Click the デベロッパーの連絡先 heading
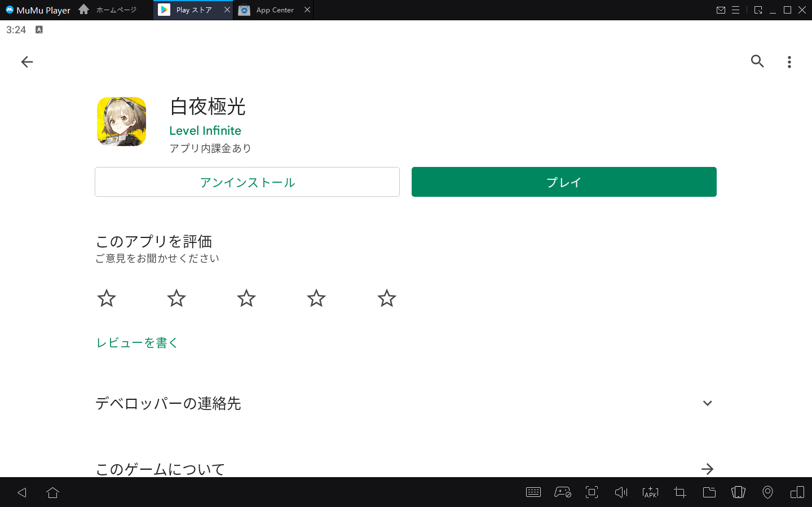 pos(168,403)
